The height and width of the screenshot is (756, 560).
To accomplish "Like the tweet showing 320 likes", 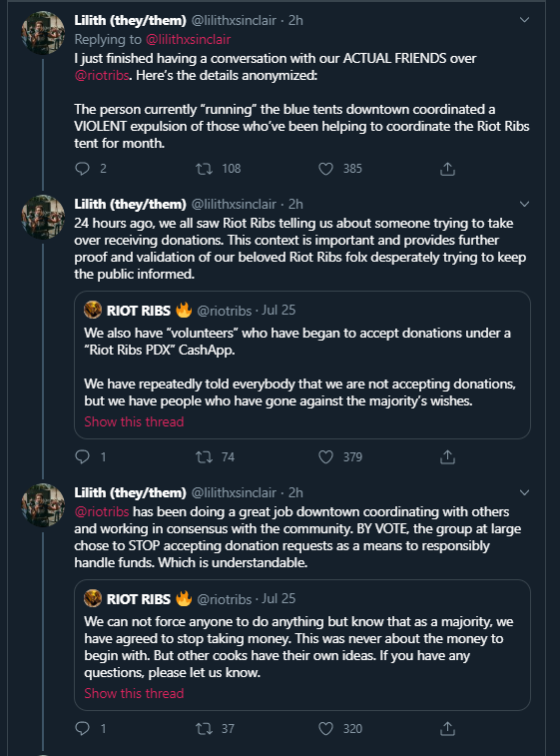I will 325,728.
